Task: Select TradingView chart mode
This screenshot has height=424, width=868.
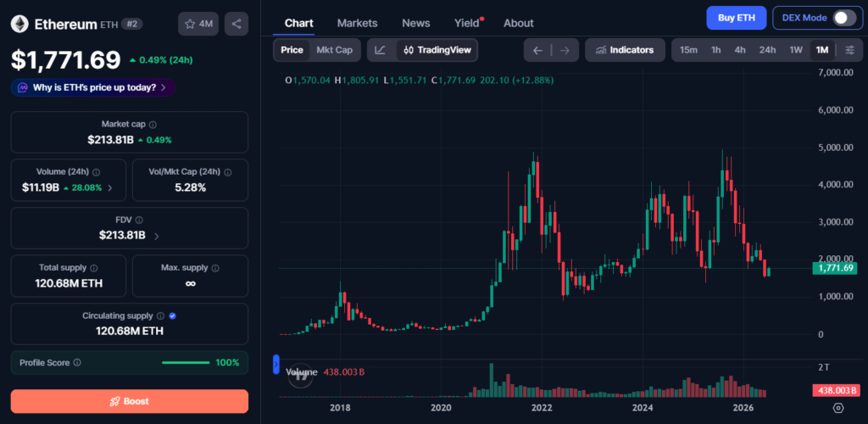Action: click(437, 50)
